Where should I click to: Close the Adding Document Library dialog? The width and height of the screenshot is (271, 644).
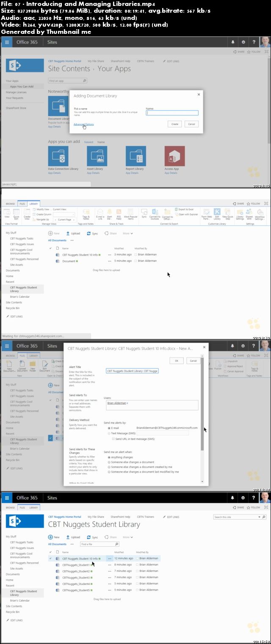tap(199, 95)
